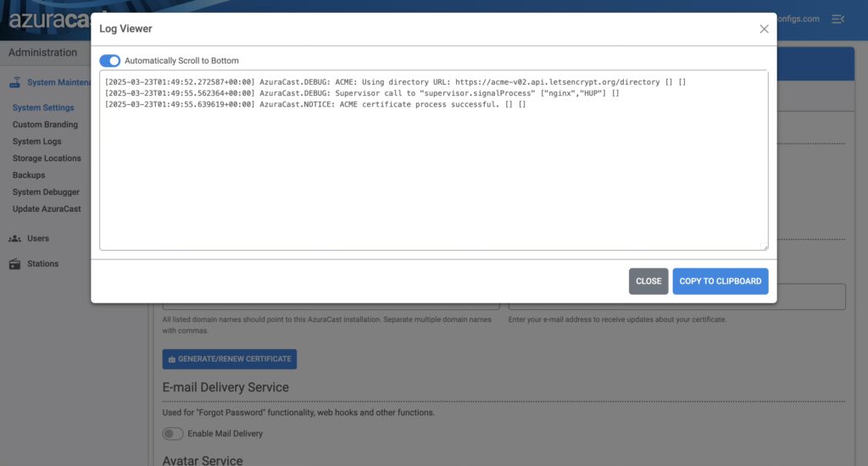868x466 pixels.
Task: Click the CLOSE button in Log Viewer
Action: coord(648,281)
